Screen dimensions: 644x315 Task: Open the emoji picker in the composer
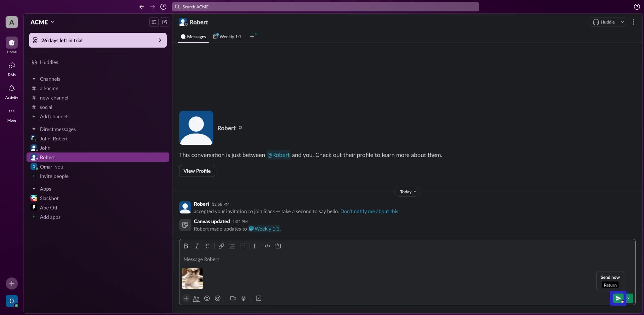click(x=207, y=298)
